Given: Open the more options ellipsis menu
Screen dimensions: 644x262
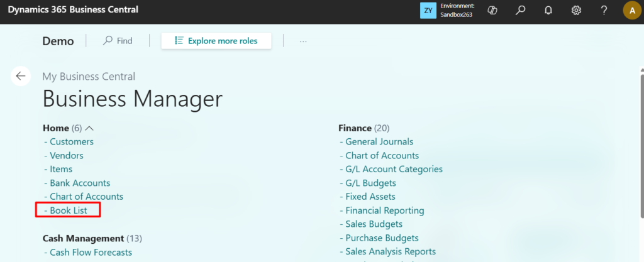Looking at the screenshot, I should coord(303,41).
